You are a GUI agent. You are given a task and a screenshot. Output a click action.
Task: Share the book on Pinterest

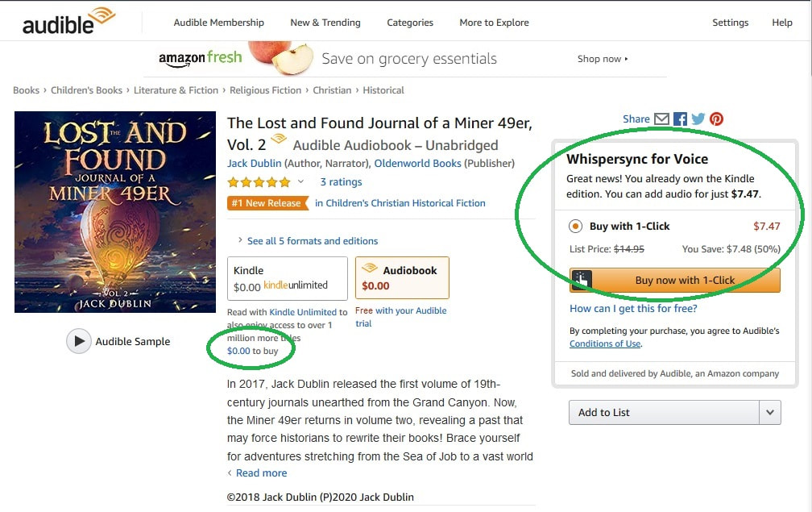pyautogui.click(x=716, y=119)
